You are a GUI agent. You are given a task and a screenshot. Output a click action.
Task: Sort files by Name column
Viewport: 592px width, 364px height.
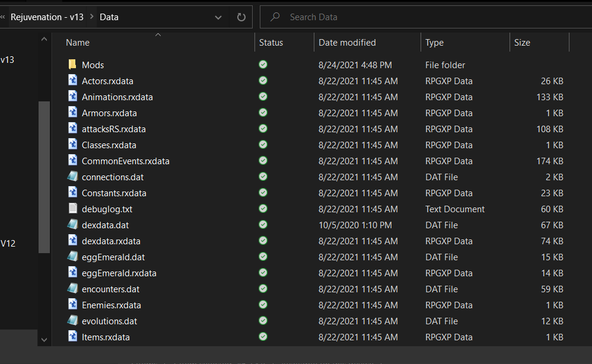tap(78, 43)
